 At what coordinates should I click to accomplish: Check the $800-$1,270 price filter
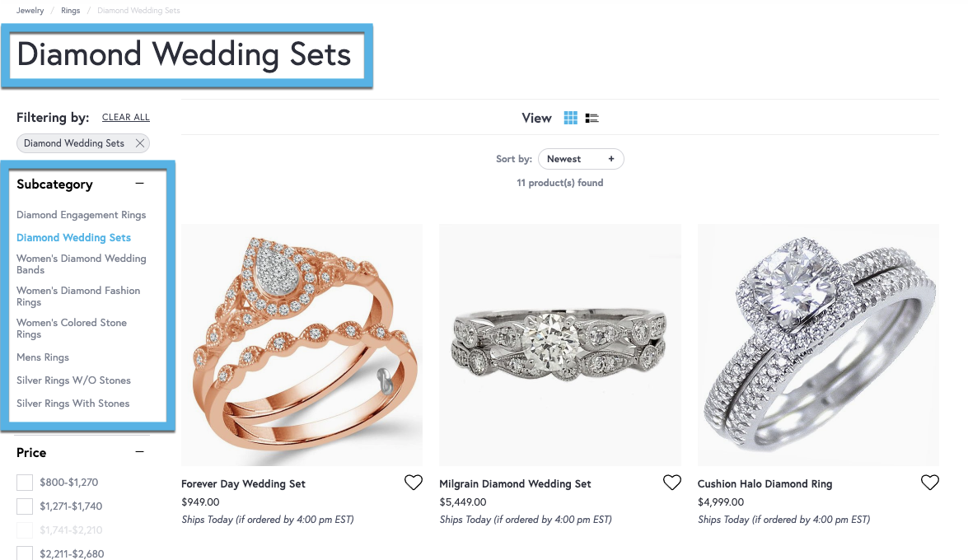[25, 483]
